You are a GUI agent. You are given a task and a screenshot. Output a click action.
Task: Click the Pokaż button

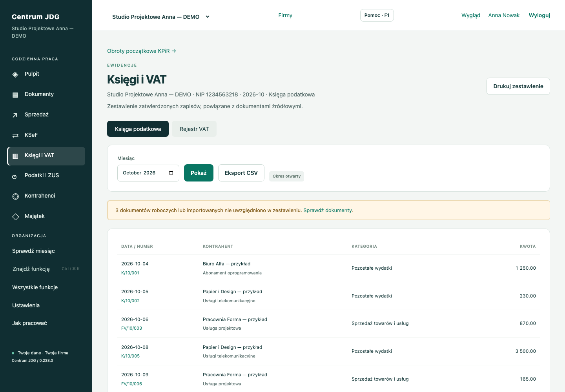199,173
